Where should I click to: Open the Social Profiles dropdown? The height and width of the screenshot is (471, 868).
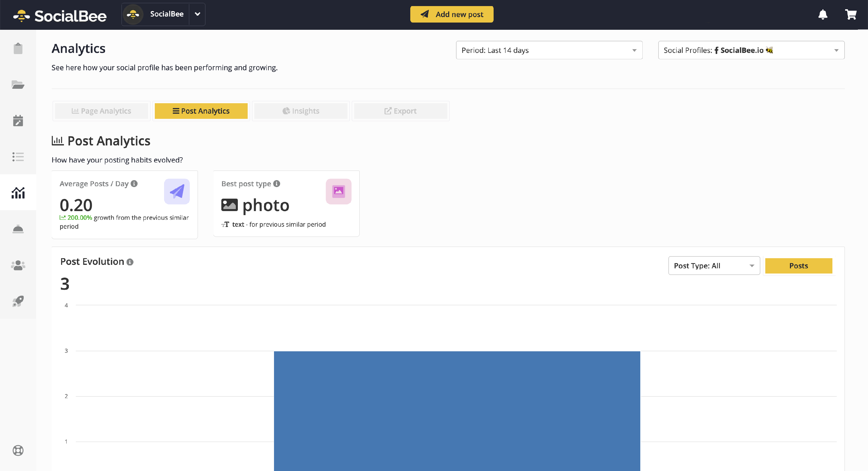[751, 50]
